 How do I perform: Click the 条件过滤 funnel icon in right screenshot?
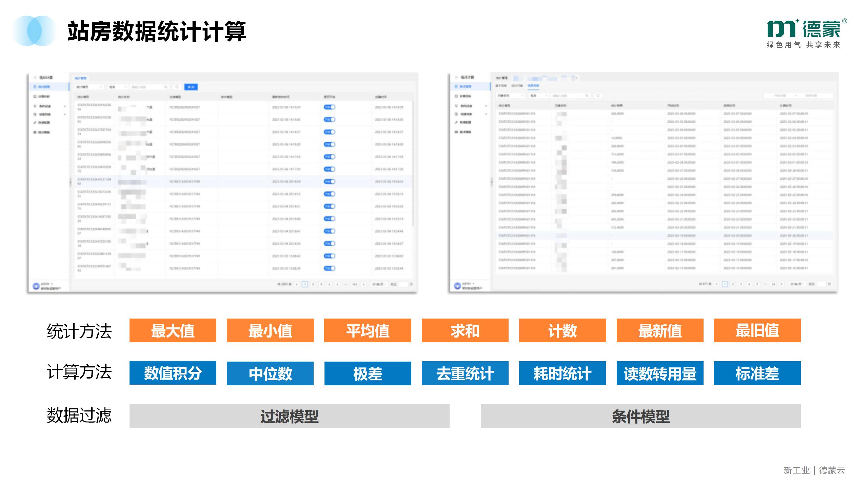[456, 106]
